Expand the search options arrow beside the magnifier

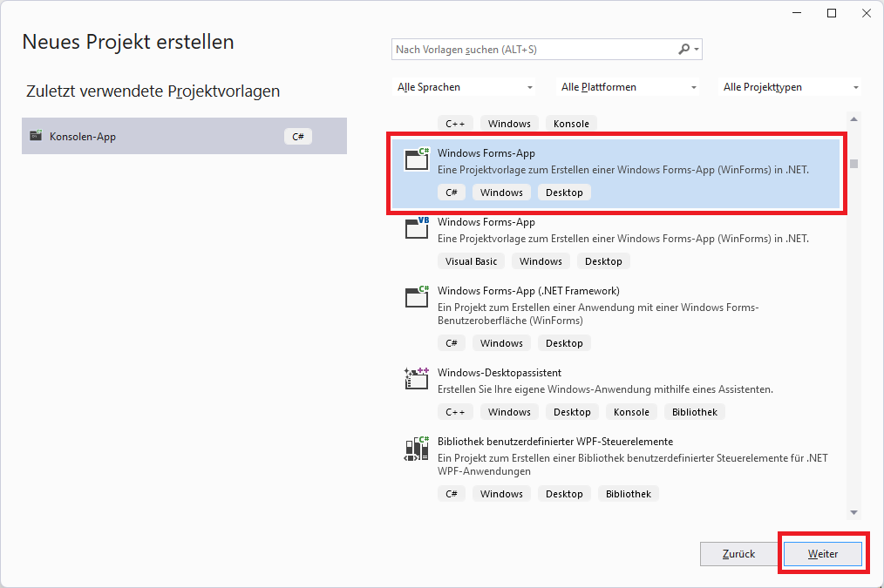[x=697, y=50]
